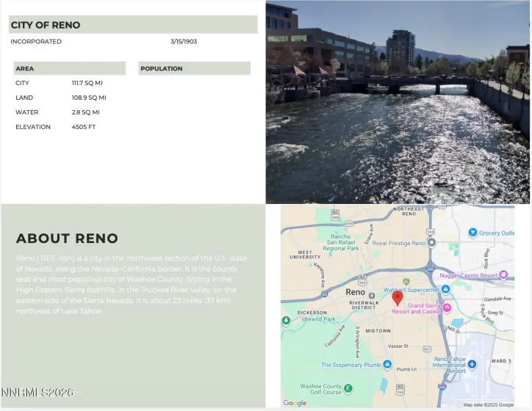Click the Reno description paragraph
532x411 pixels.
point(132,285)
